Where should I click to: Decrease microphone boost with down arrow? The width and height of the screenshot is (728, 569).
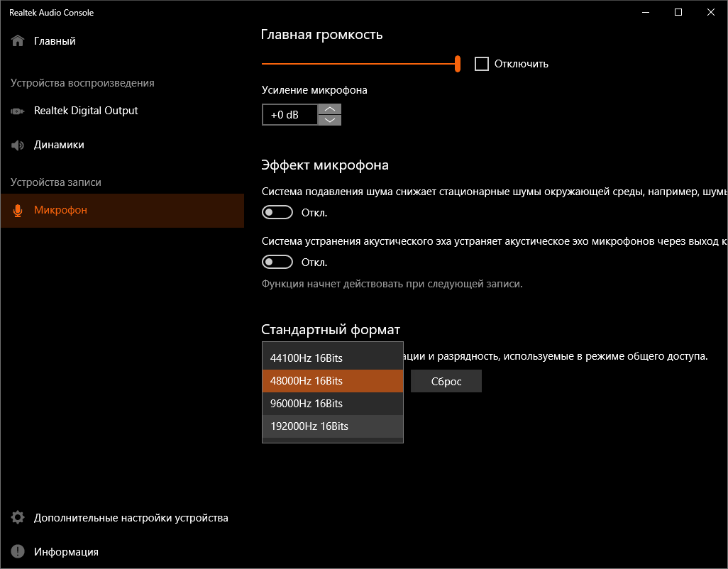click(329, 120)
